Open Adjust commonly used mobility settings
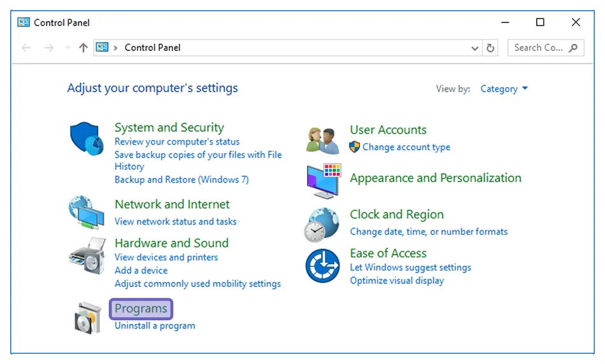The width and height of the screenshot is (605, 364). [197, 283]
